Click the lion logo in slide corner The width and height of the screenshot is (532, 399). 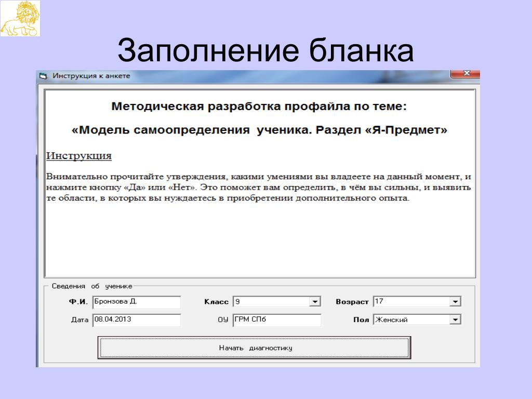point(20,18)
